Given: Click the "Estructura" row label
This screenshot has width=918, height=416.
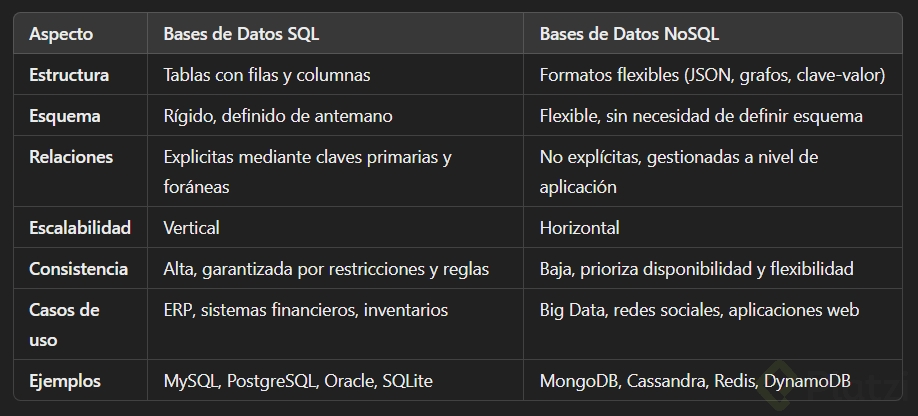Looking at the screenshot, I should tap(69, 75).
